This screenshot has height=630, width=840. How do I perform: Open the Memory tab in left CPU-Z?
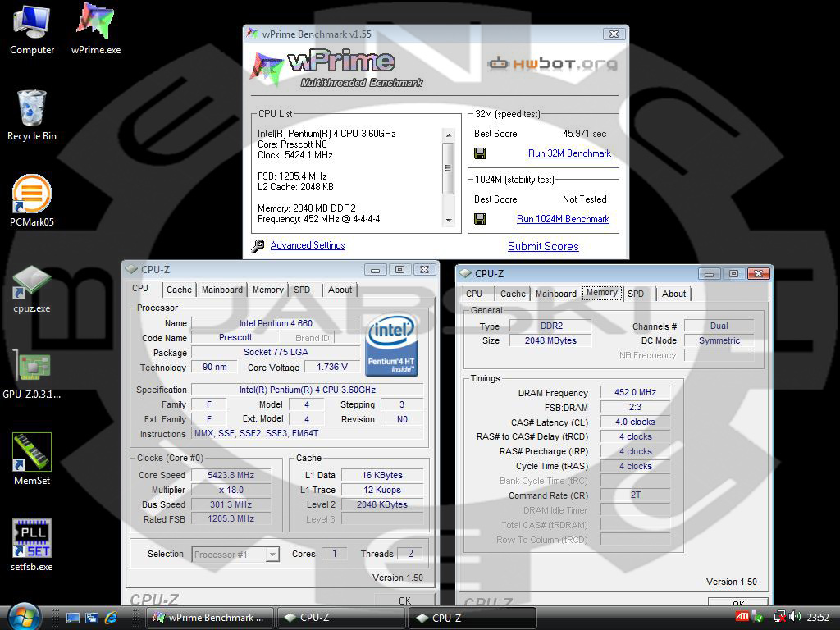268,290
